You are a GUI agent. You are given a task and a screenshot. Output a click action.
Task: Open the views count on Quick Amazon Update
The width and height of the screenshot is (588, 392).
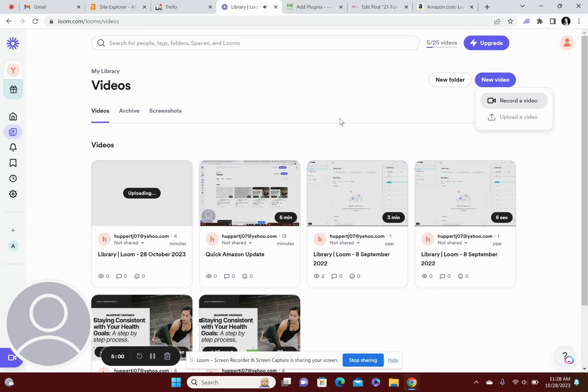[x=212, y=276]
